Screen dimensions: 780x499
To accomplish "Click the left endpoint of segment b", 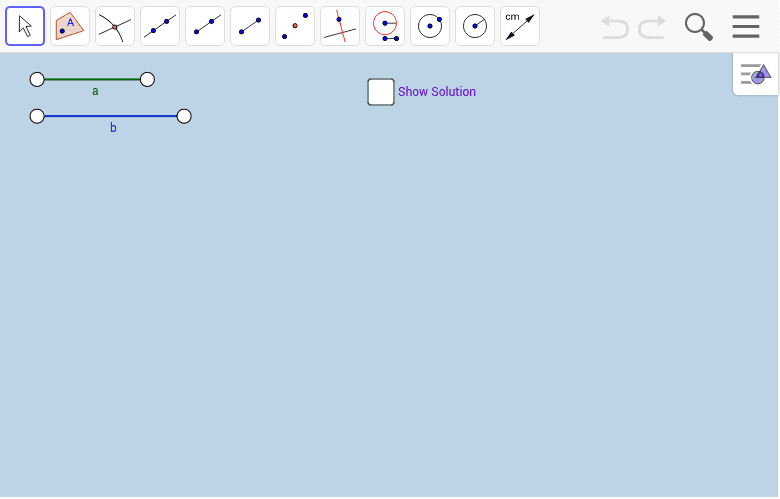I will click(37, 116).
